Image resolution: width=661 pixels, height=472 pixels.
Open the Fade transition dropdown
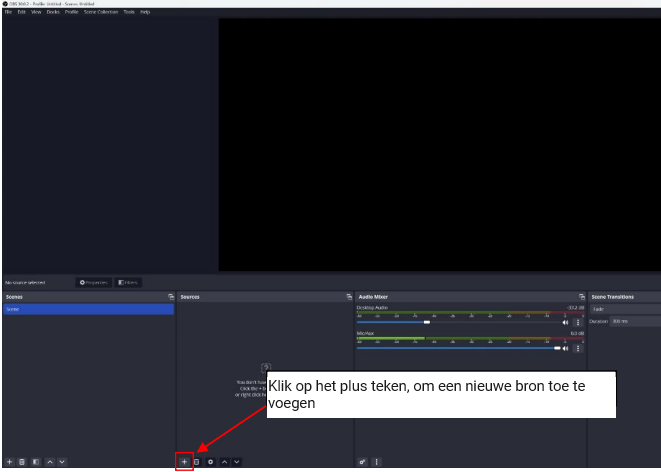[x=626, y=309]
